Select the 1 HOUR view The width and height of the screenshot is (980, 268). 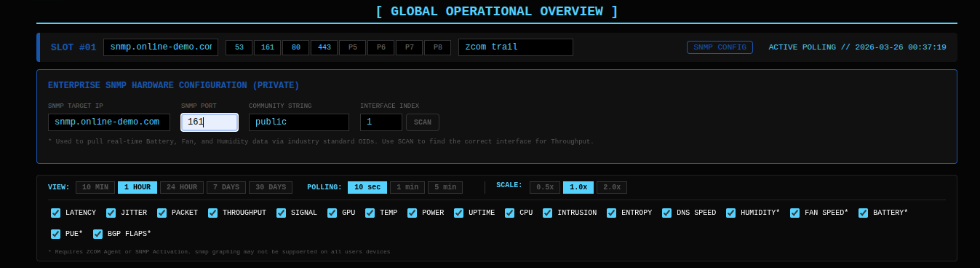point(138,187)
